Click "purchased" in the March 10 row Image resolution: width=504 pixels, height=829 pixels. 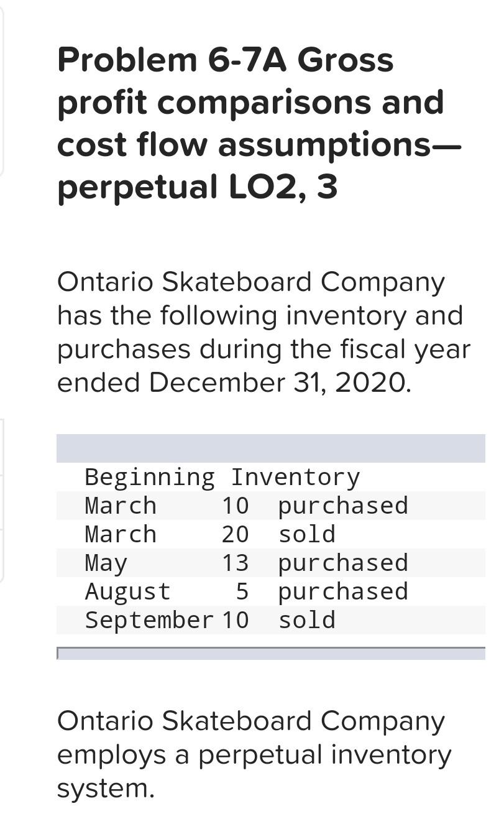(342, 506)
